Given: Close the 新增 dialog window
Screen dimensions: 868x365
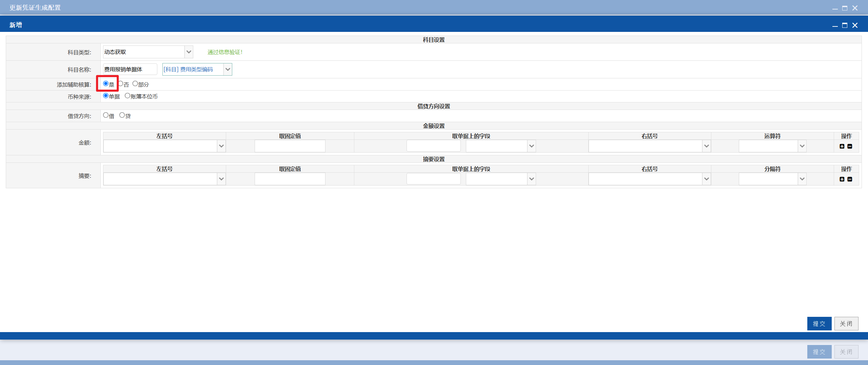Looking at the screenshot, I should pos(855,25).
